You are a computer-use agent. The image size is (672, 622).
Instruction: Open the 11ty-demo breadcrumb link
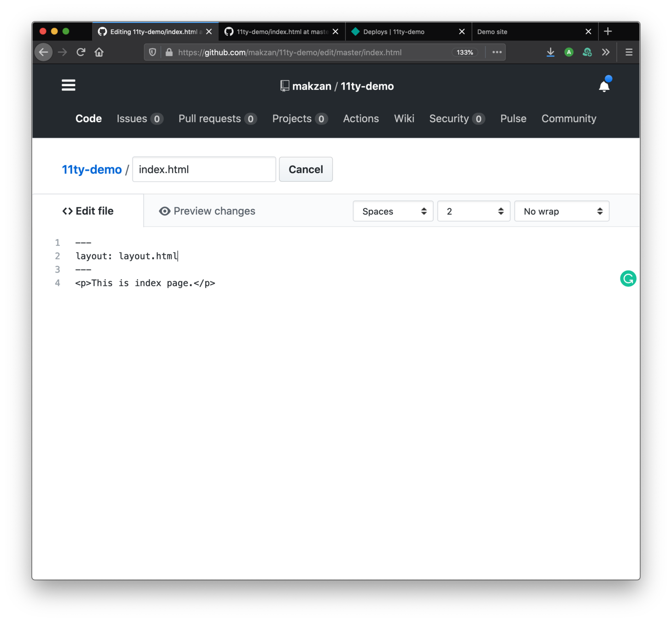pyautogui.click(x=92, y=170)
